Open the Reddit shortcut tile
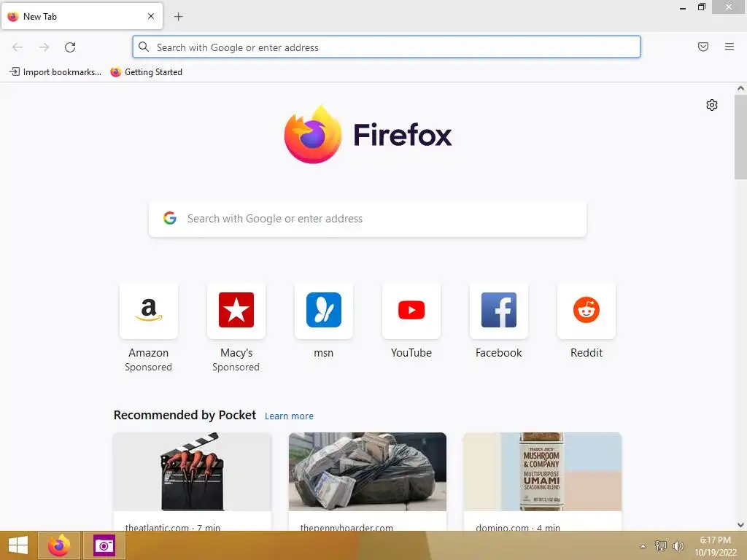Viewport: 747px width, 560px height. click(587, 311)
